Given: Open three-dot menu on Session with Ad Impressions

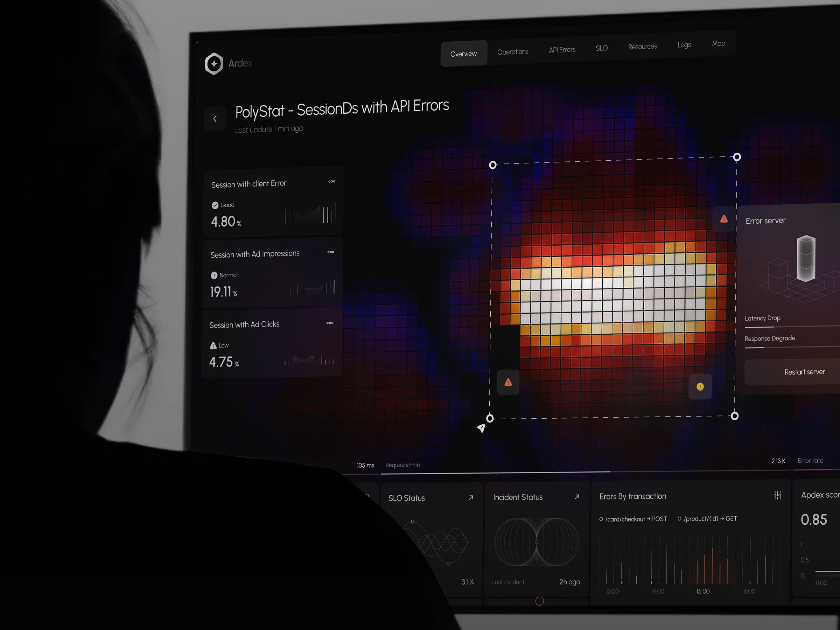Looking at the screenshot, I should [x=331, y=252].
